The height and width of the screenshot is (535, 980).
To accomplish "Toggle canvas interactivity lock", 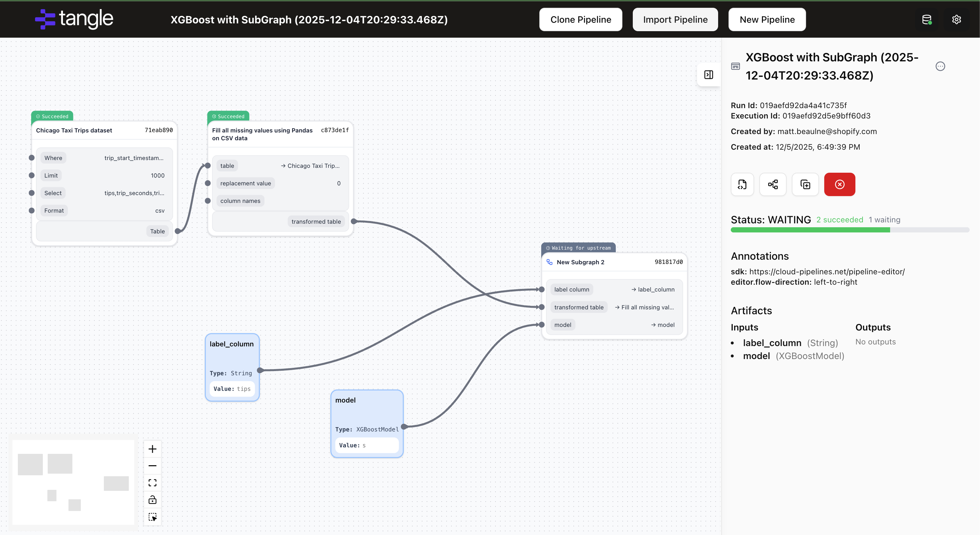I will (x=153, y=500).
